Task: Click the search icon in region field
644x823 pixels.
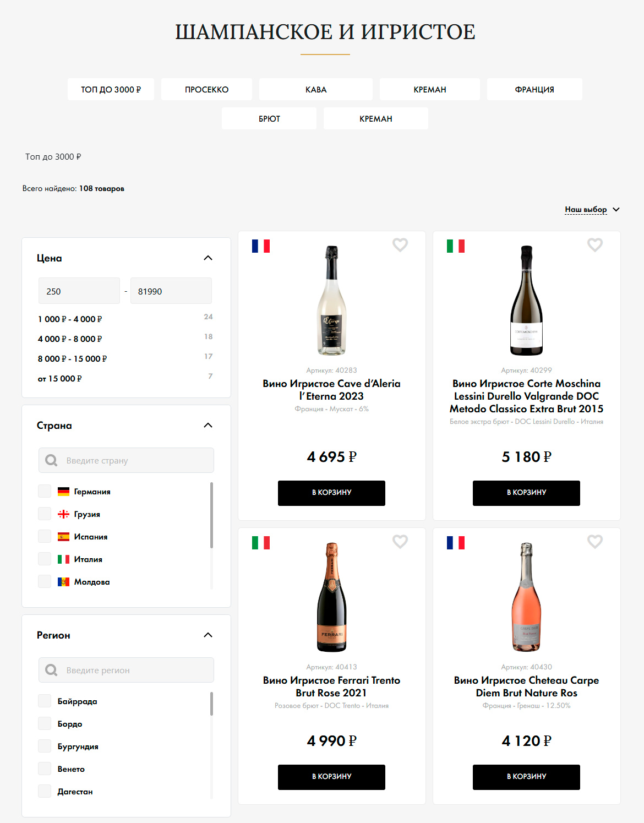Action: 51,670
